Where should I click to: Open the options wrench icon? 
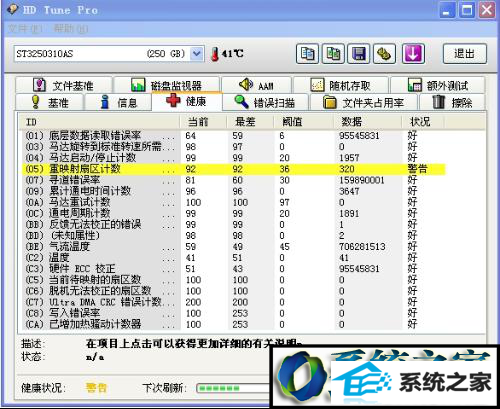click(385, 54)
